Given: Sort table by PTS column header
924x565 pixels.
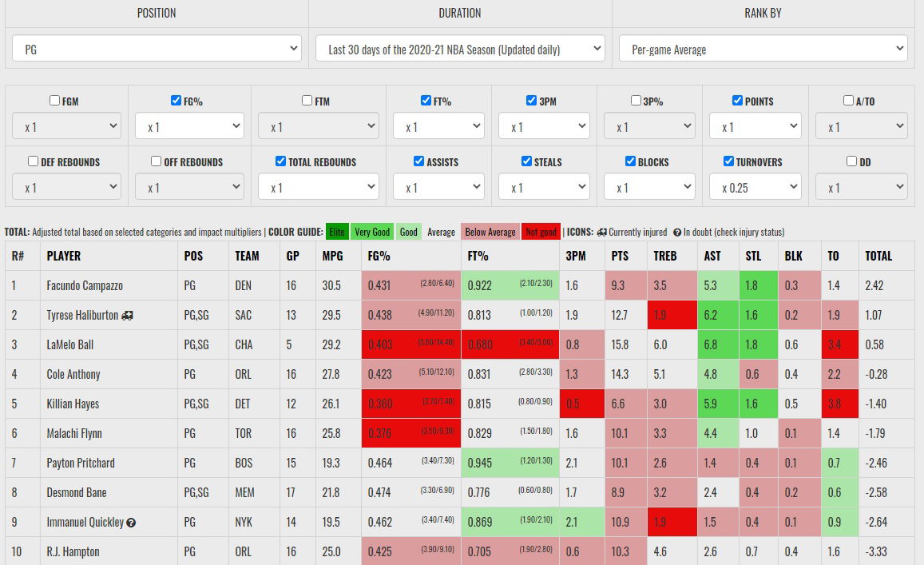Looking at the screenshot, I should tap(620, 256).
